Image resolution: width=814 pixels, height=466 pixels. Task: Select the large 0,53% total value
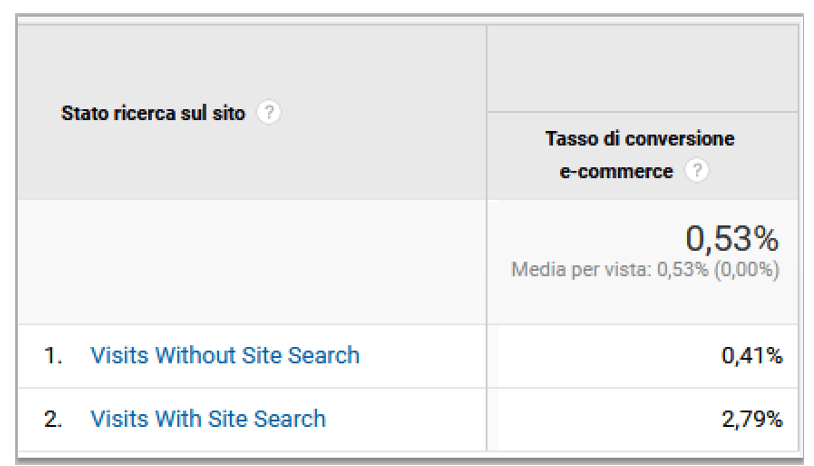pos(732,239)
